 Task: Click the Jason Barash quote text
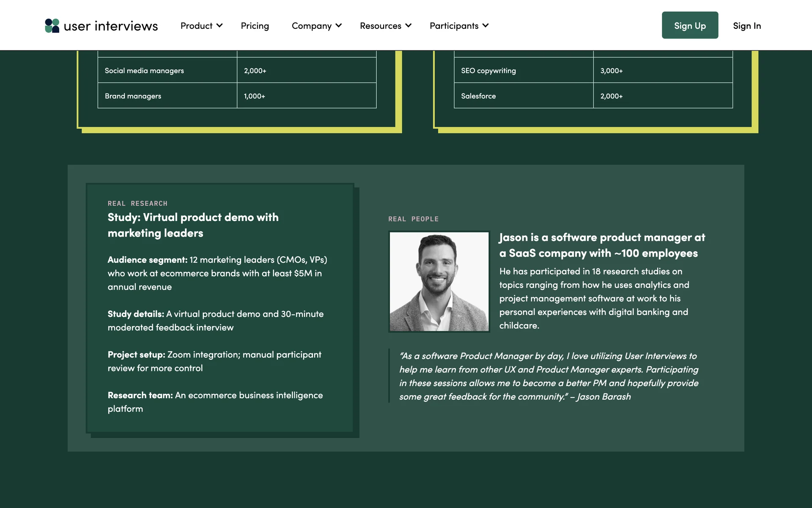(549, 376)
